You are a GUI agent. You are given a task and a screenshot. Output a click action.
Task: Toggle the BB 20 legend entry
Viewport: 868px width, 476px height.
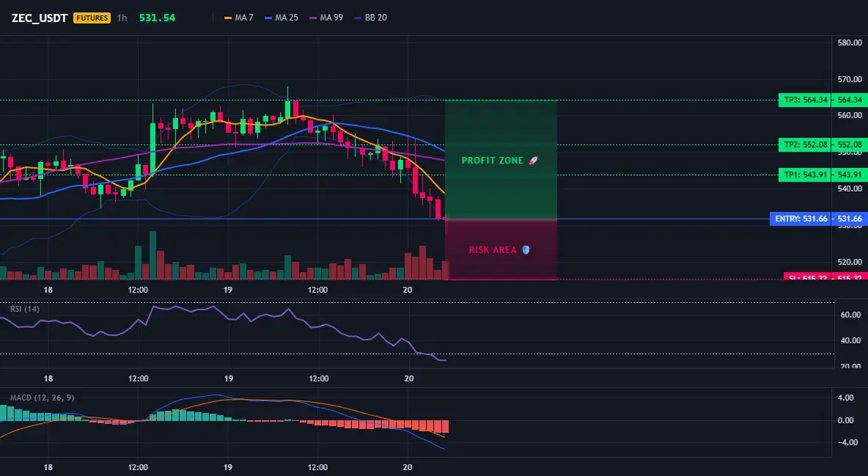[x=370, y=18]
